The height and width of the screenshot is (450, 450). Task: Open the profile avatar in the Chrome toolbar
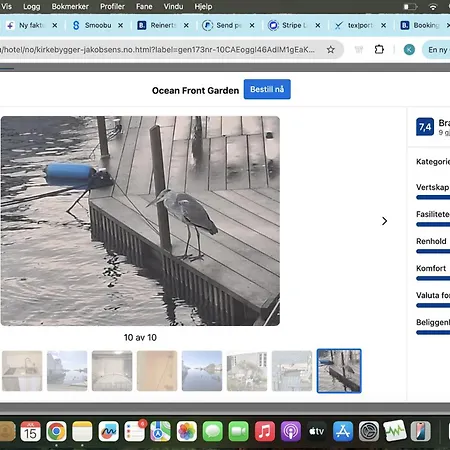pyautogui.click(x=409, y=50)
